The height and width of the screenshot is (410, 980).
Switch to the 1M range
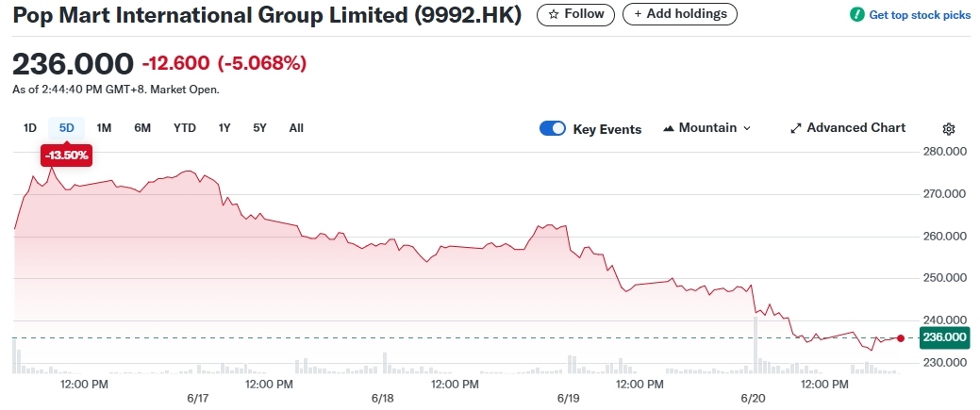[x=104, y=128]
